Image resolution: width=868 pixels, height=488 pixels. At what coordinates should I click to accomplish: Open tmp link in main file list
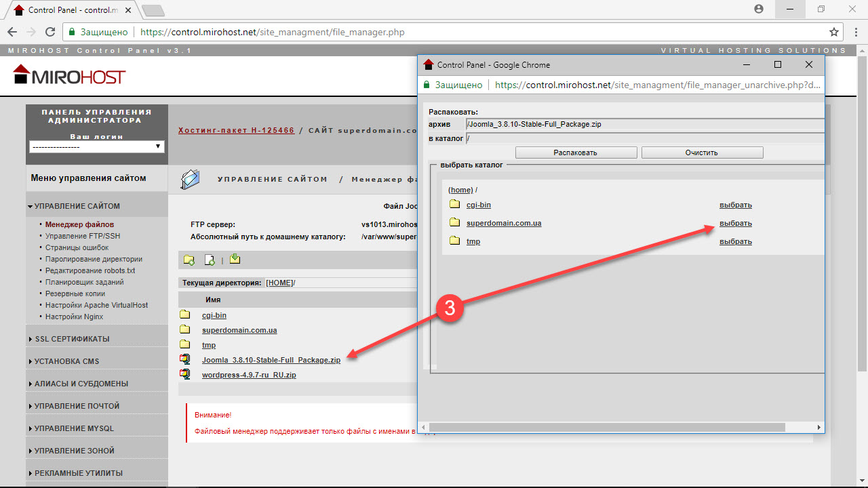click(x=209, y=345)
